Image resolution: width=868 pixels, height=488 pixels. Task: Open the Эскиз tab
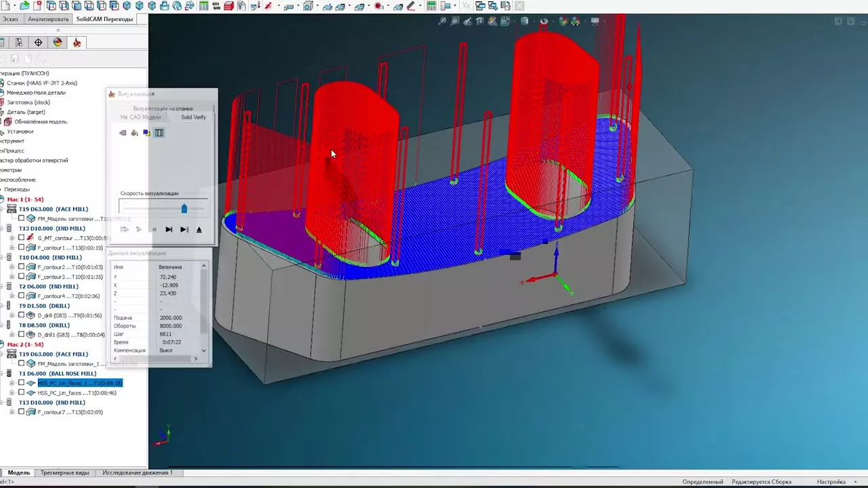[x=9, y=19]
